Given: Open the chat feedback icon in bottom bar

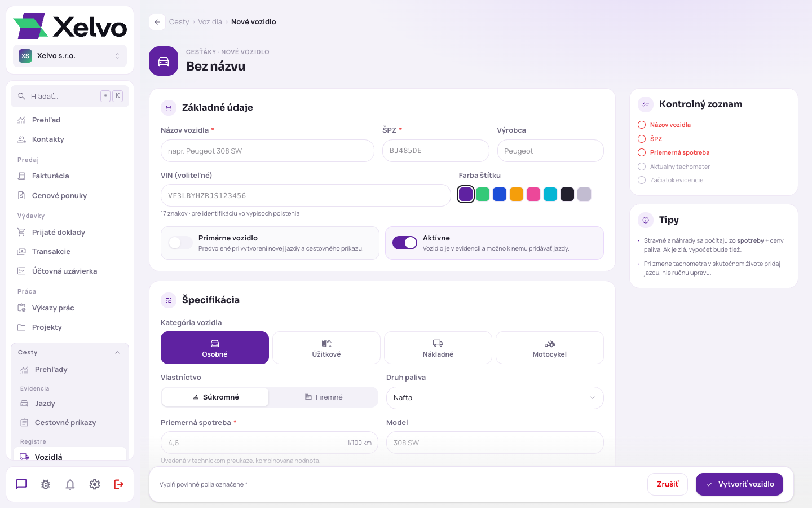Looking at the screenshot, I should [x=21, y=484].
